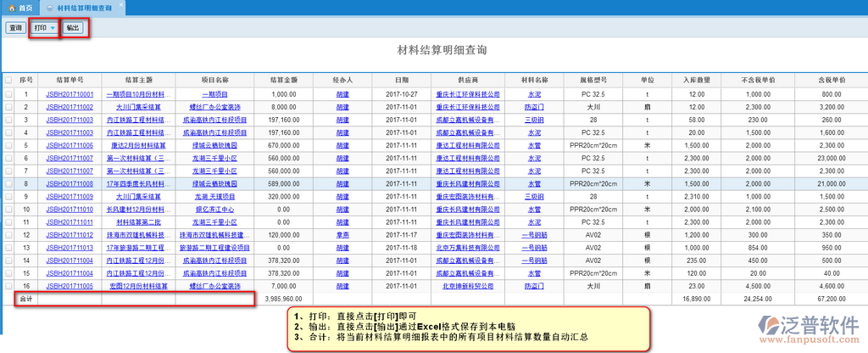Open the JSBH201711012 settlement link

click(x=70, y=235)
